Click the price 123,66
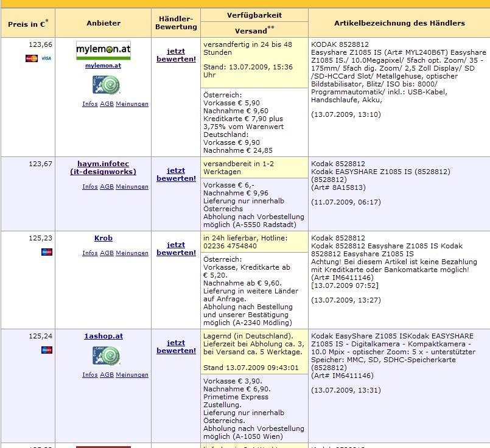Viewport: 490px width, 448px height. pyautogui.click(x=41, y=44)
